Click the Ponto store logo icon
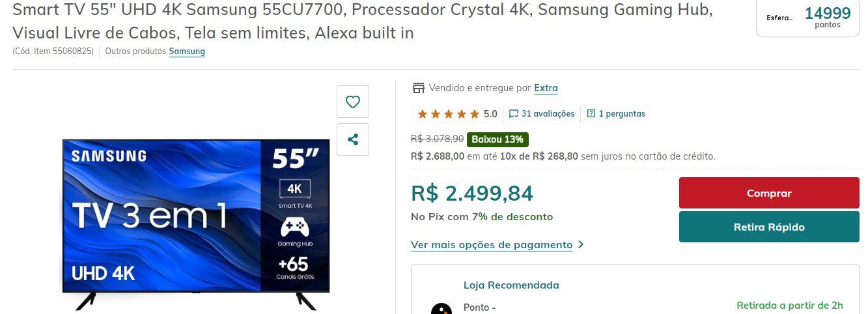Image resolution: width=868 pixels, height=314 pixels. [441, 309]
